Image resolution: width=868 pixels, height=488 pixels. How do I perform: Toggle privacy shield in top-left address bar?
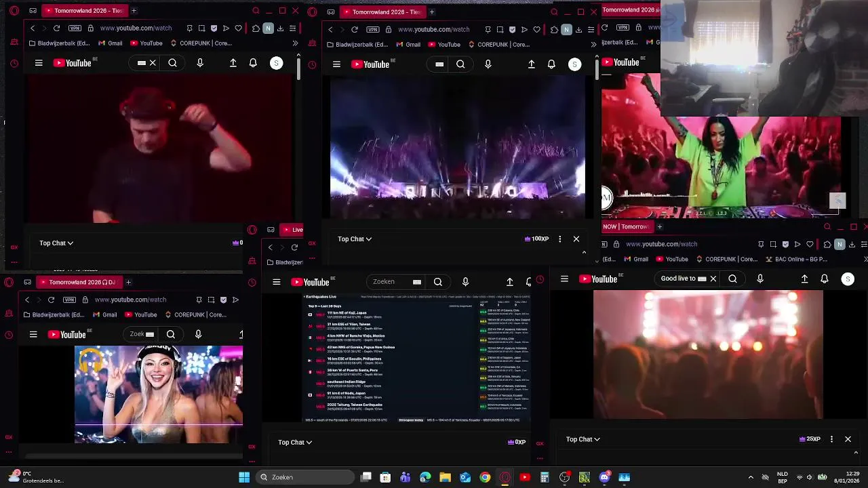[x=214, y=28]
